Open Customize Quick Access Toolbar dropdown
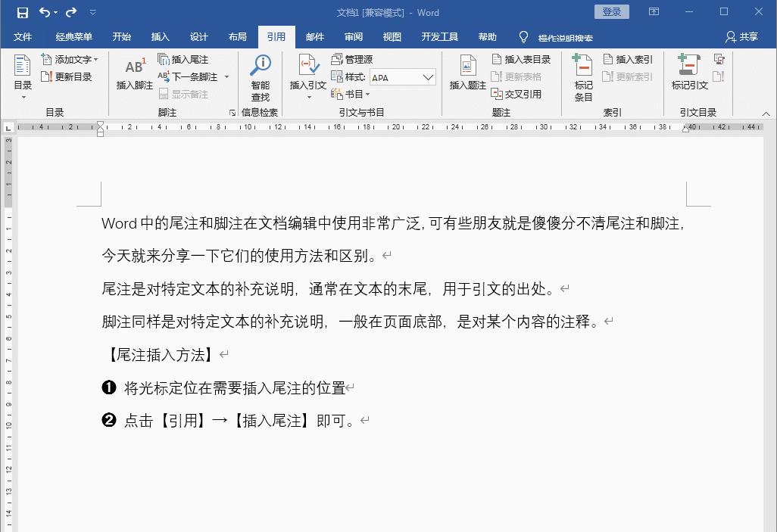The image size is (777, 532). point(92,13)
